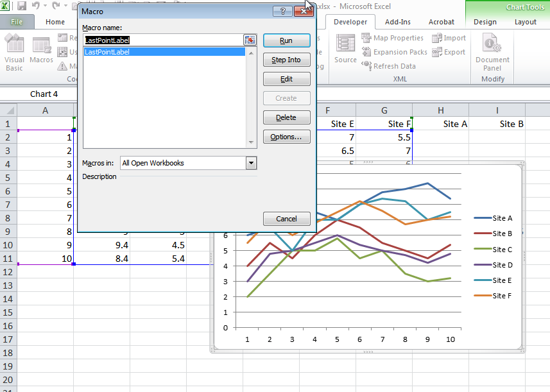The width and height of the screenshot is (550, 392).
Task: Select LastPointLabel in the macro list
Action: pyautogui.click(x=164, y=52)
